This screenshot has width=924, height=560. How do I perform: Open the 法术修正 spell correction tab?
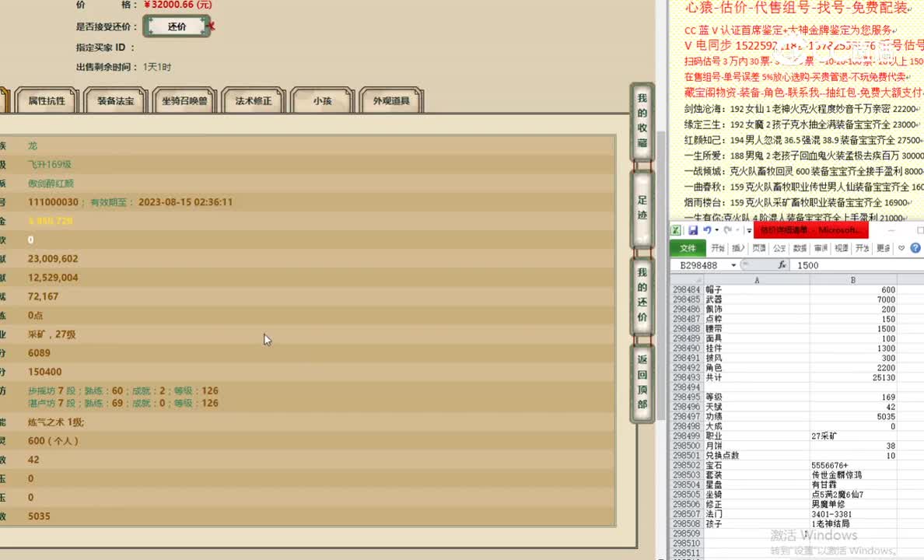tap(254, 101)
